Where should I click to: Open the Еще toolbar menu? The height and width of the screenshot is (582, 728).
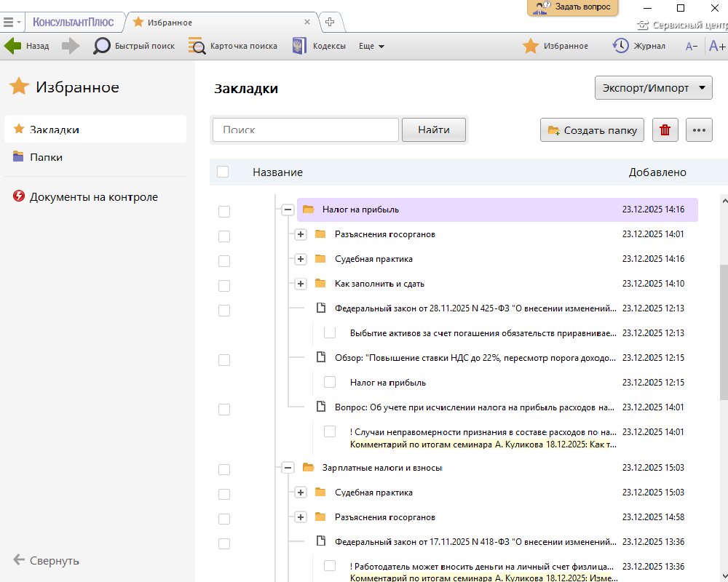371,46
